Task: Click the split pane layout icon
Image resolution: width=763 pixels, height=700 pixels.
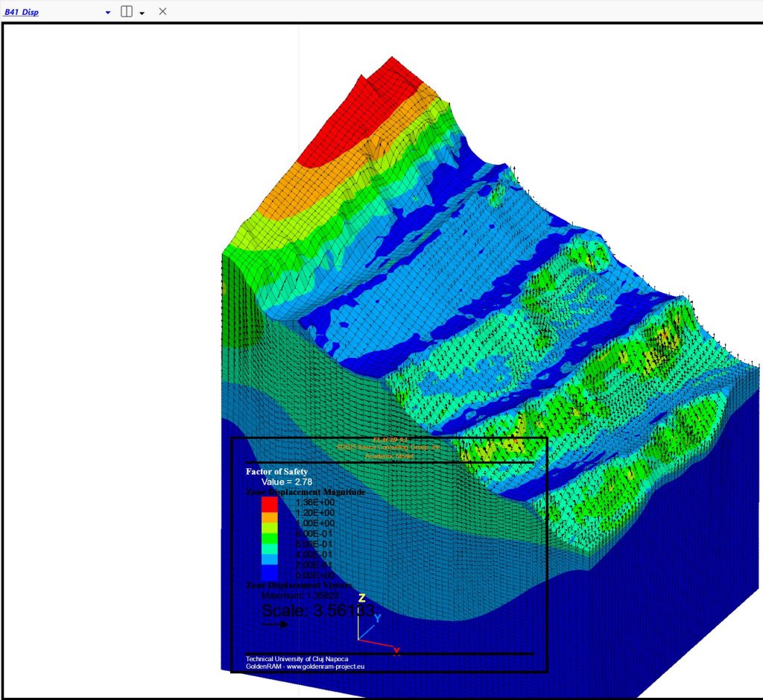Action: click(x=127, y=12)
